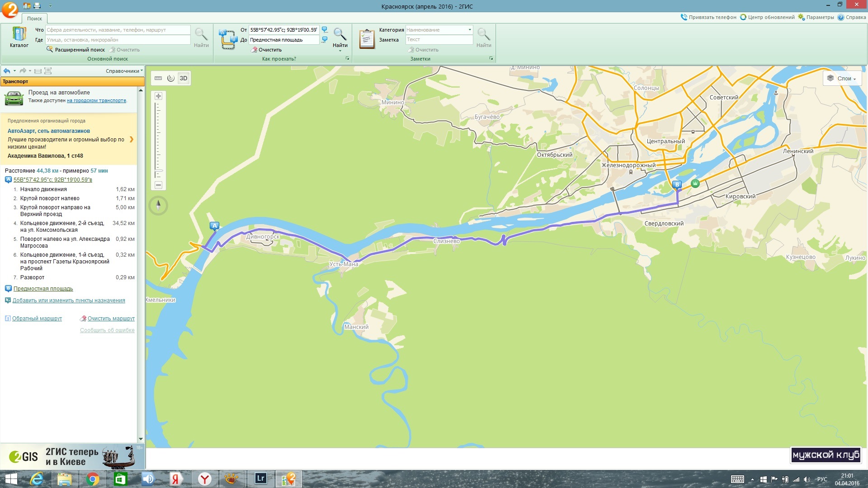Screen dimensions: 868x488
Task: Click the collapse cards icon in panel toolbar
Action: (x=38, y=71)
